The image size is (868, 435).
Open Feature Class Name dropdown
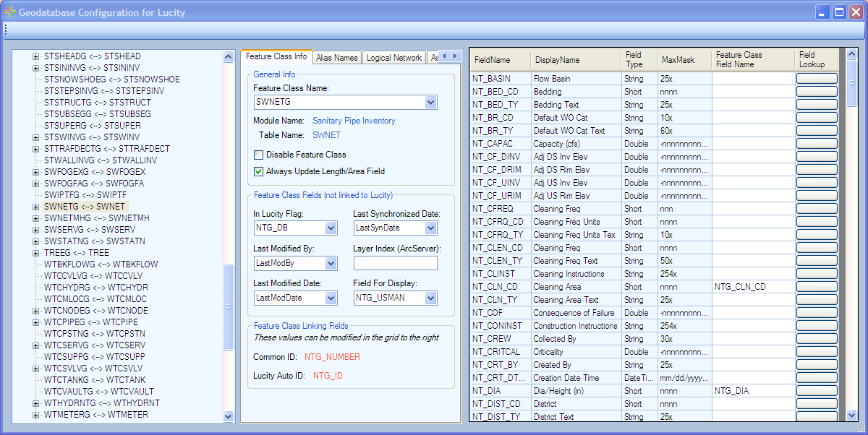point(431,103)
